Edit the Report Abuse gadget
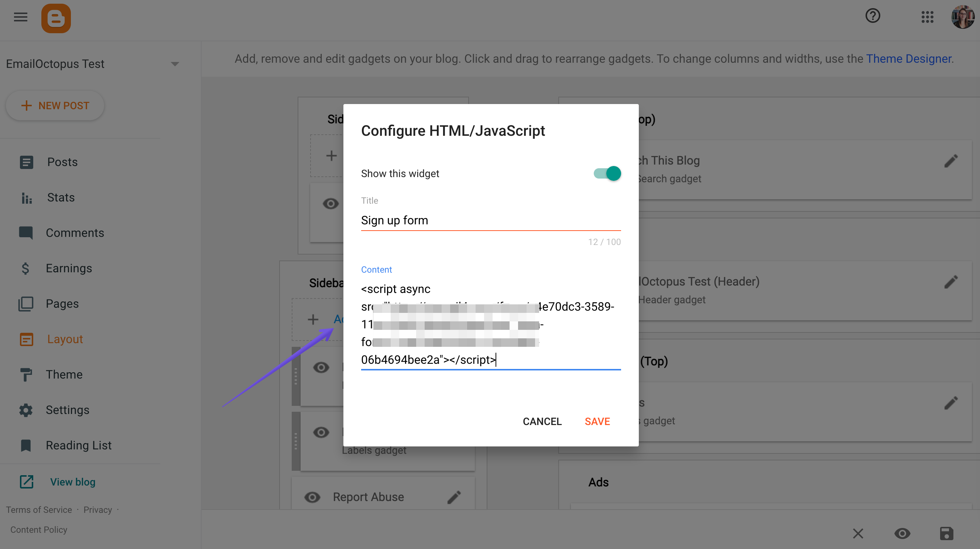Viewport: 980px width, 549px height. (455, 497)
